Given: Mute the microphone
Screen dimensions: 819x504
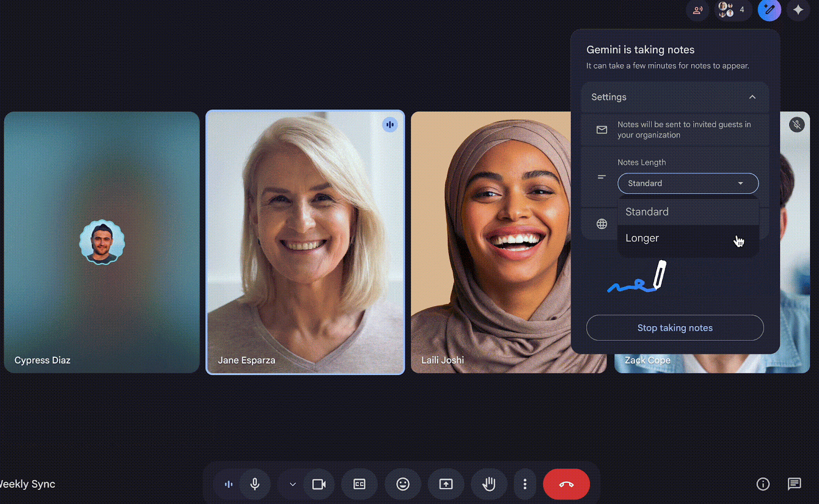Looking at the screenshot, I should coord(255,484).
